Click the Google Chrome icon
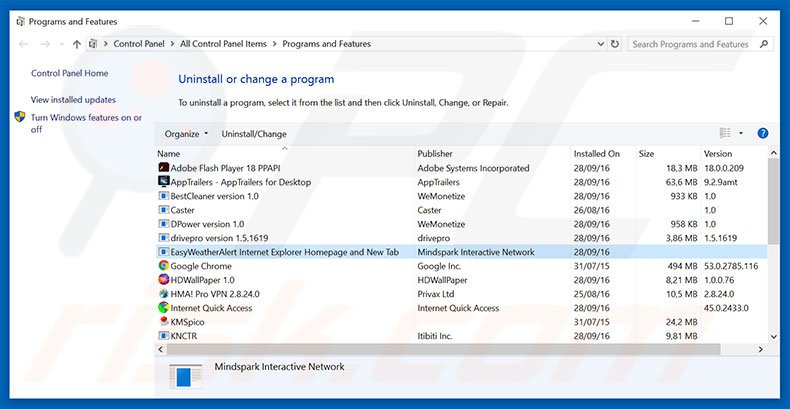The image size is (790, 409). click(163, 265)
